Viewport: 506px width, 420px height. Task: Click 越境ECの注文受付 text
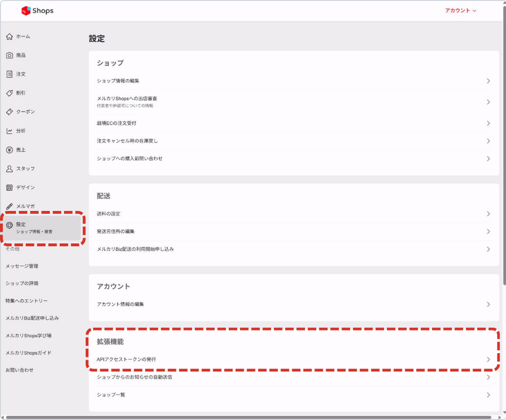coord(116,123)
